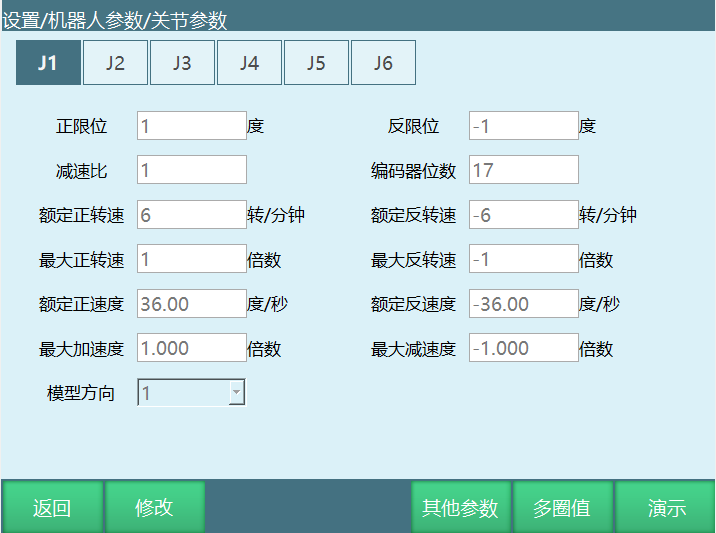Open the 模型方向 dropdown
Screen dimensions: 716x533
(191, 393)
